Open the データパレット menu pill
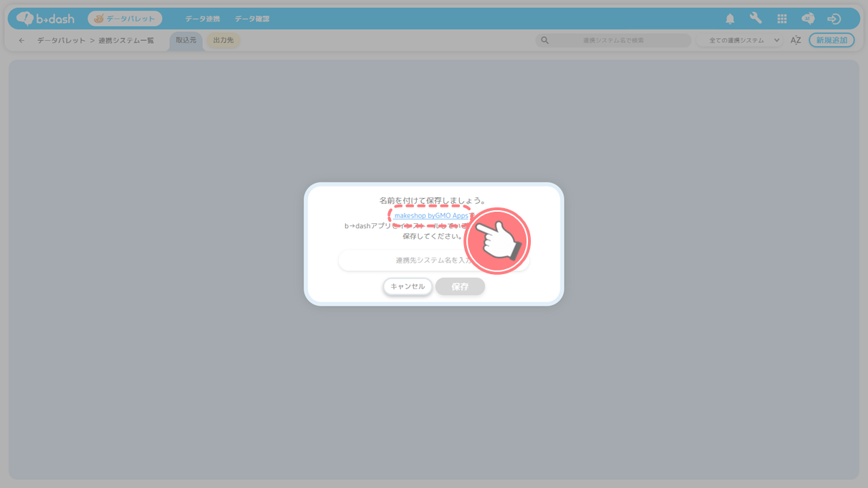This screenshot has width=868, height=488. [125, 19]
